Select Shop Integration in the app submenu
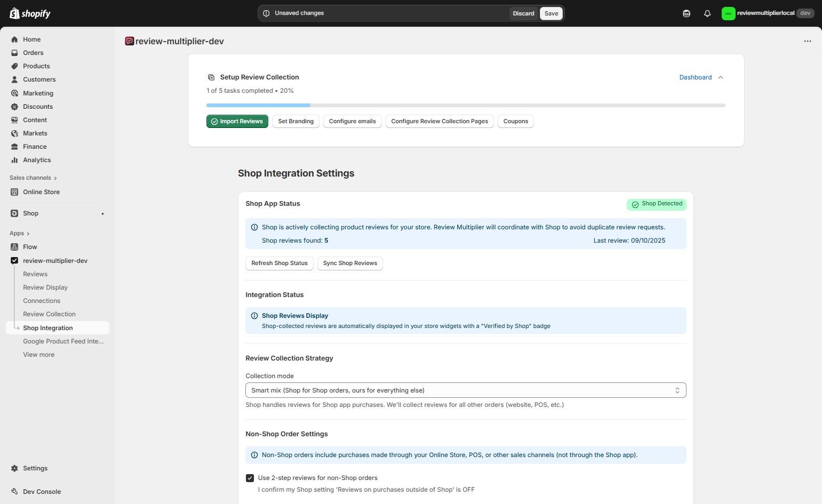The image size is (822, 504). 58,328
